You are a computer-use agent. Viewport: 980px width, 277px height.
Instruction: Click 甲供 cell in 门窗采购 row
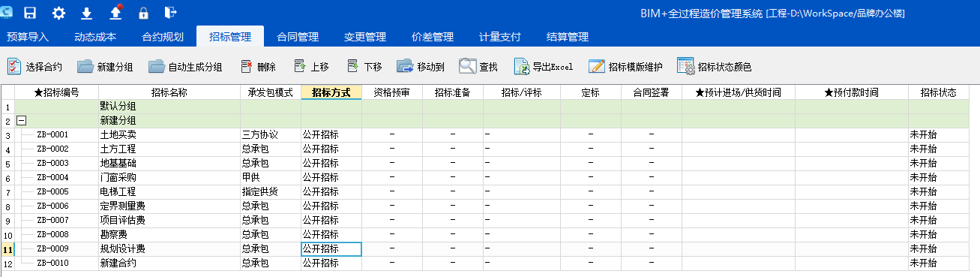270,178
